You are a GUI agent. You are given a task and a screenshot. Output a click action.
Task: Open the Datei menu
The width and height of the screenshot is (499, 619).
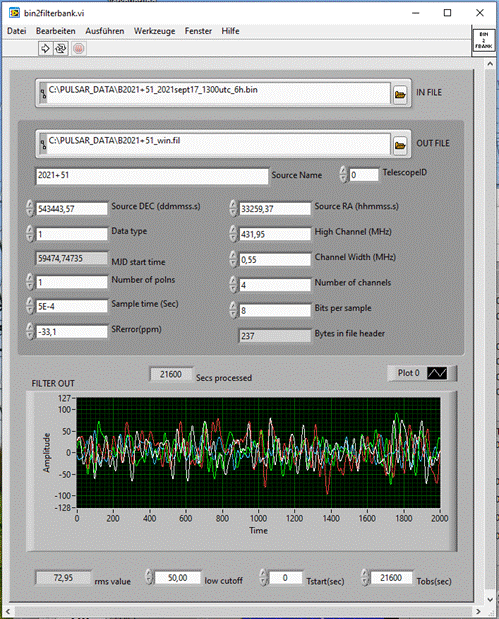pyautogui.click(x=17, y=31)
